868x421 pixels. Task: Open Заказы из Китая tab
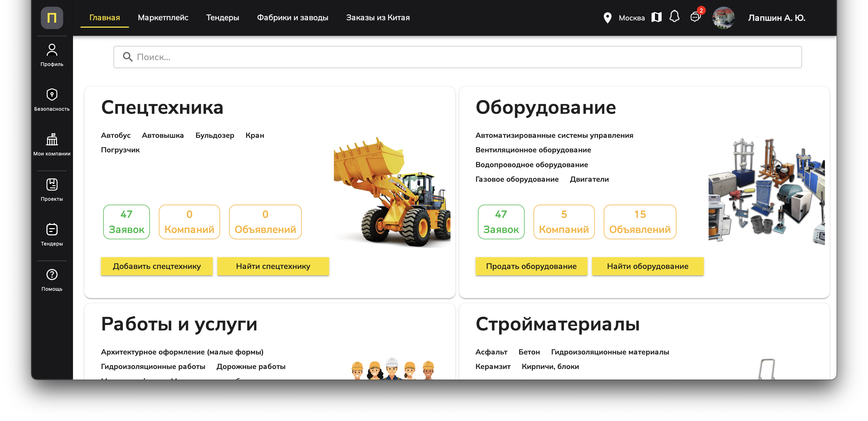click(378, 18)
